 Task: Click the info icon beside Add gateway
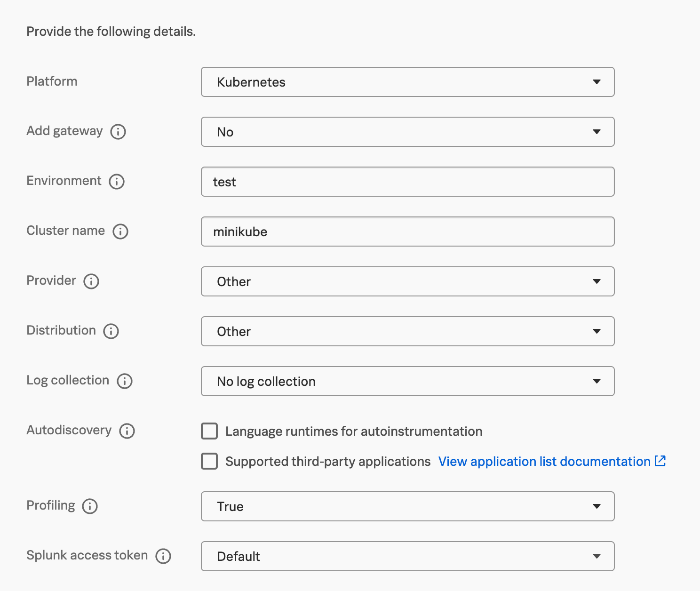coord(118,131)
